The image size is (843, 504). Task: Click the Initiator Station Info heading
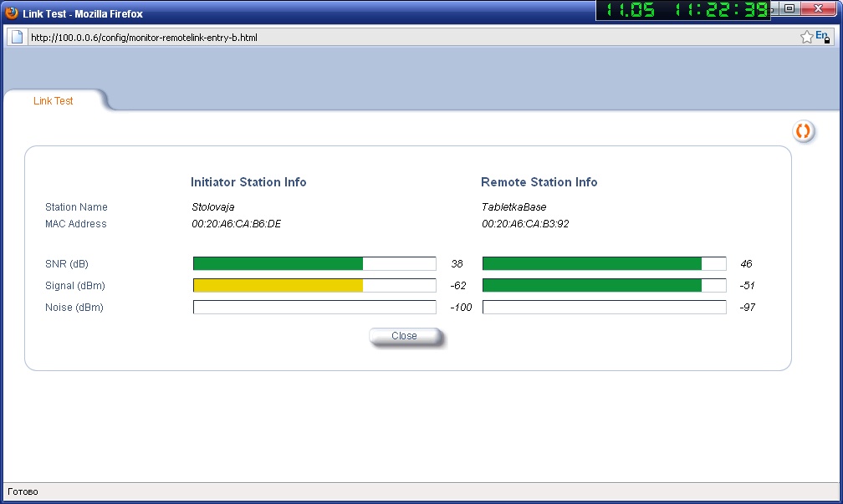(x=248, y=182)
